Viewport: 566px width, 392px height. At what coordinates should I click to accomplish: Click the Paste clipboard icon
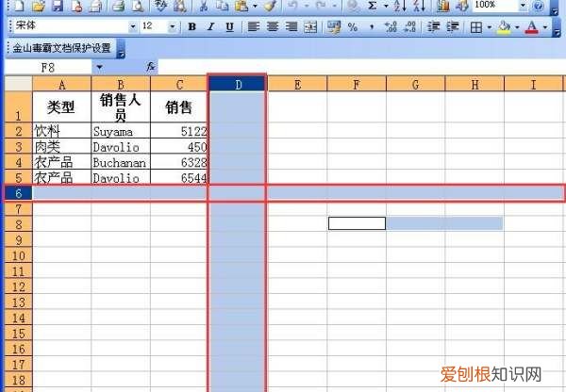pyautogui.click(x=241, y=5)
